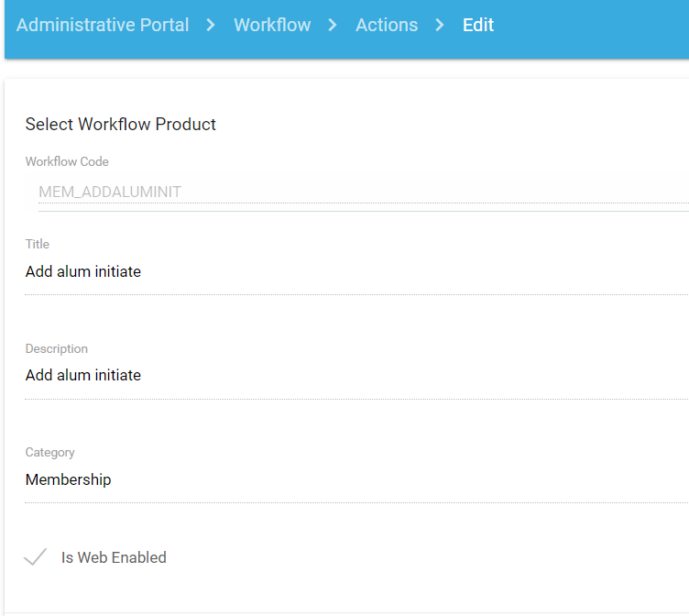Navigate to Workflow in the breadcrumb
Image resolution: width=689 pixels, height=616 pixels.
click(272, 26)
